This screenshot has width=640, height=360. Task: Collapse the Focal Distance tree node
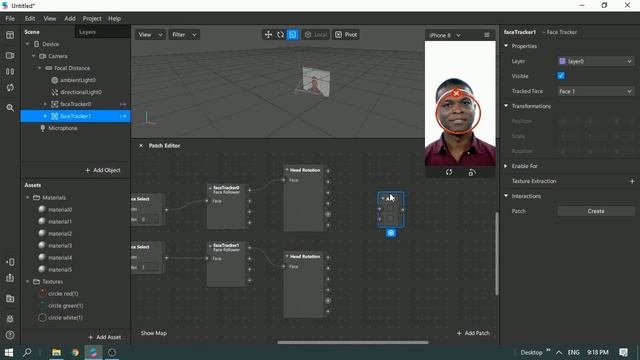point(40,68)
